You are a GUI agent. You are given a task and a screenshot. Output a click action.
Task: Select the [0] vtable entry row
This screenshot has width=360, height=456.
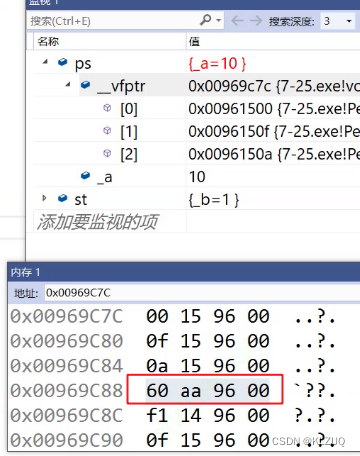pyautogui.click(x=129, y=109)
